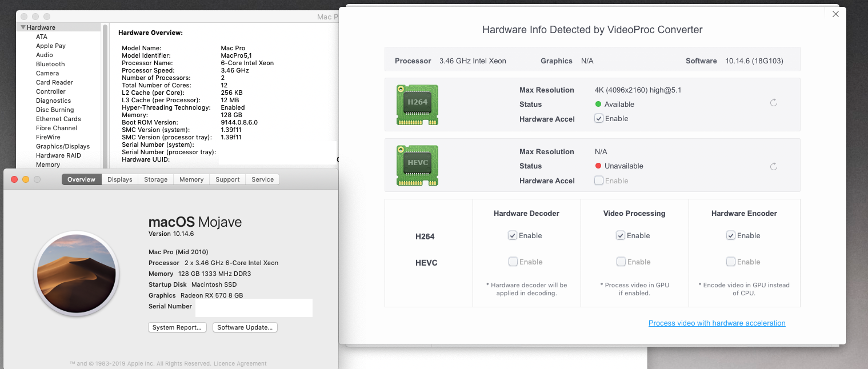
Task: Select Bluetooth in the Hardware list
Action: tap(50, 64)
